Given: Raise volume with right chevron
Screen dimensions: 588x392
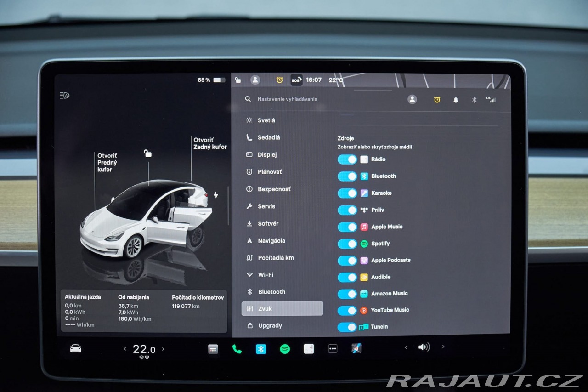Looking at the screenshot, I should click(443, 347).
